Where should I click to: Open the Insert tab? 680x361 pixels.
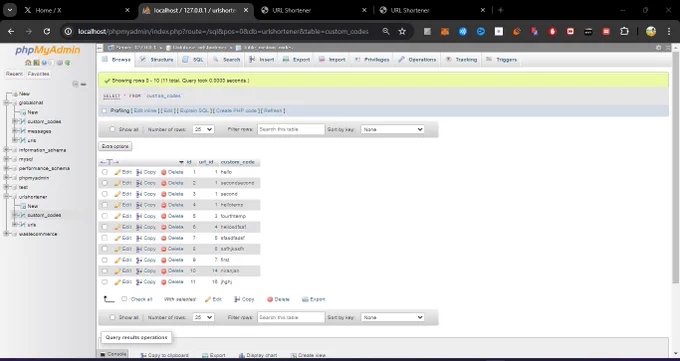pyautogui.click(x=262, y=60)
